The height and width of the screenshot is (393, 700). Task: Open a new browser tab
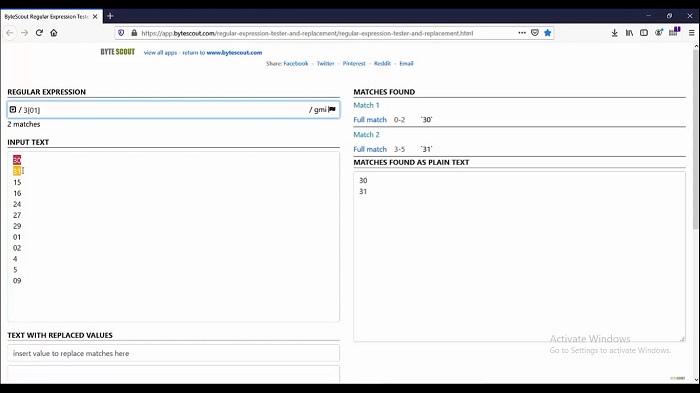tap(110, 16)
